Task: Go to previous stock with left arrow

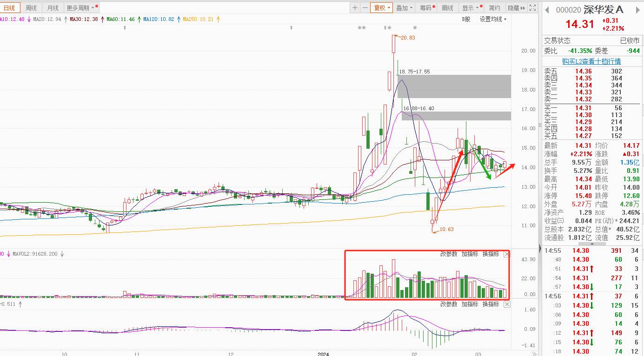Action: coord(547,10)
